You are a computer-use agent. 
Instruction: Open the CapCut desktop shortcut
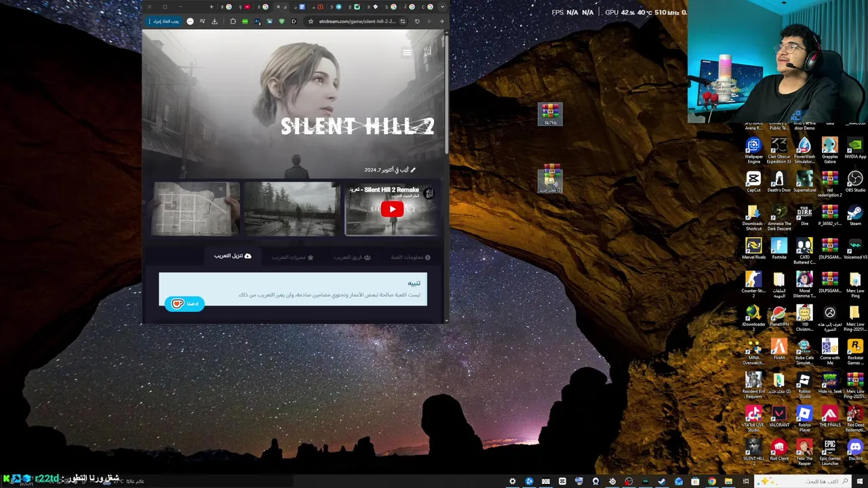(x=753, y=181)
